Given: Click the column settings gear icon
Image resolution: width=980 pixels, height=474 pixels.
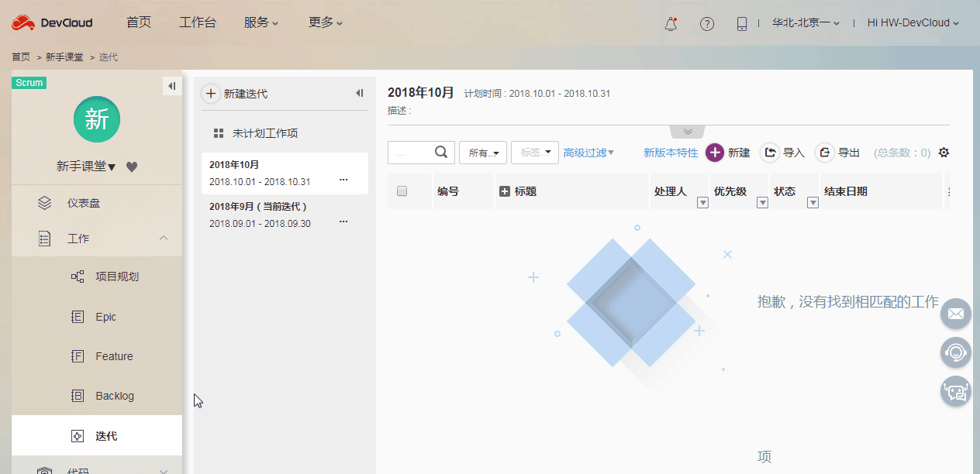Looking at the screenshot, I should (944, 153).
